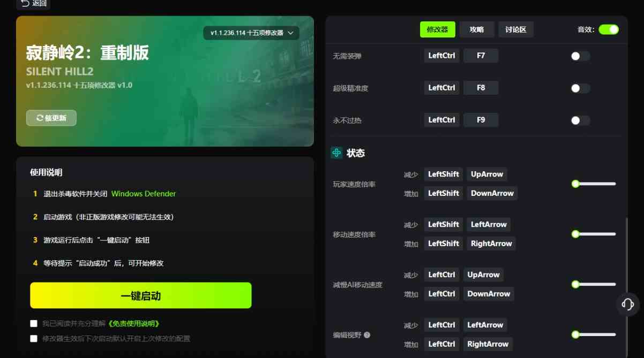This screenshot has width=644, height=358.
Task: Click instruction step 3 一键启动 text
Action: click(x=96, y=240)
